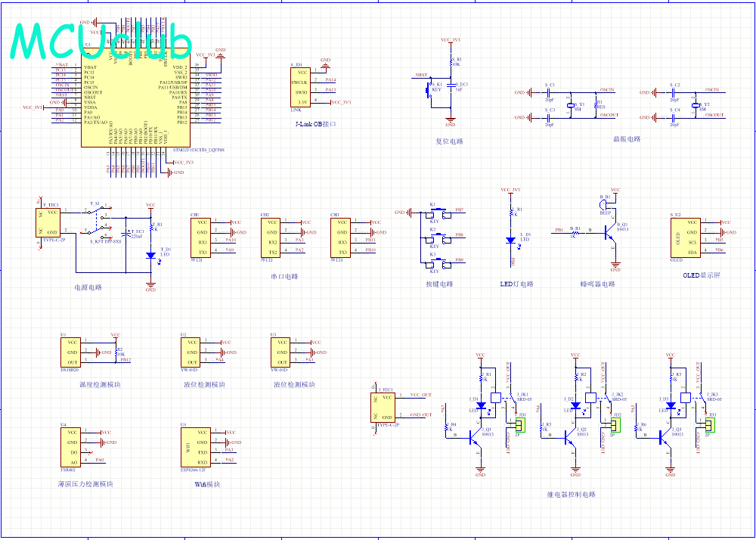The image size is (756, 540).
Task: Select the S_C3 20pF capacitor symbol
Action: click(550, 118)
